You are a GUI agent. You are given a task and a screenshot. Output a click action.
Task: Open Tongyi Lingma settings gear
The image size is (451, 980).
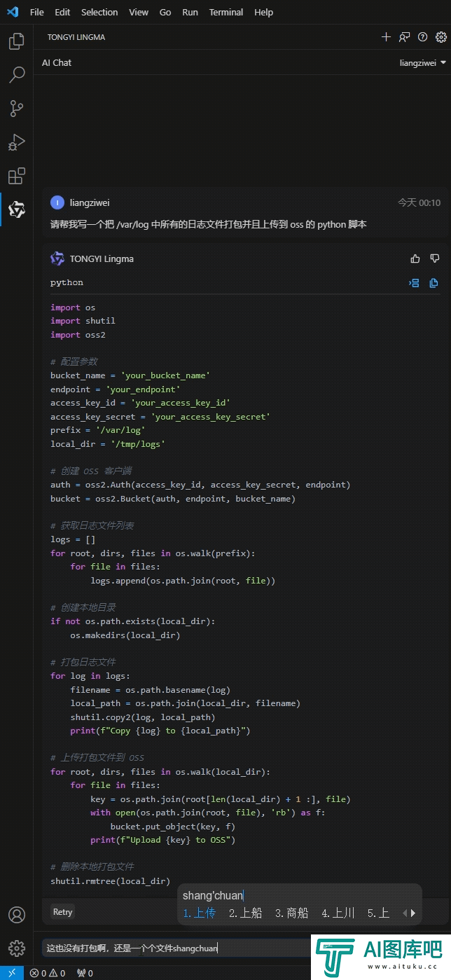click(440, 37)
